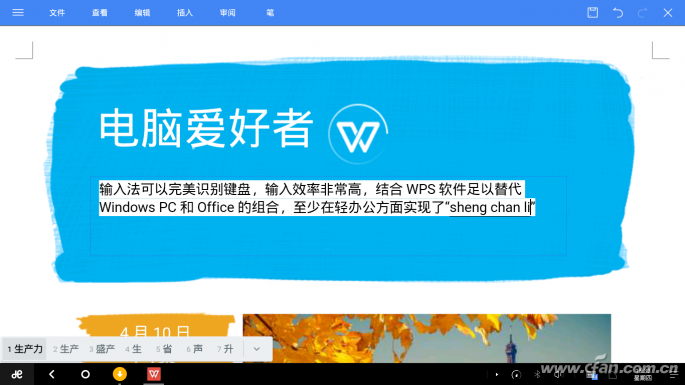This screenshot has height=385, width=685.
Task: Undo the last action
Action: [618, 13]
